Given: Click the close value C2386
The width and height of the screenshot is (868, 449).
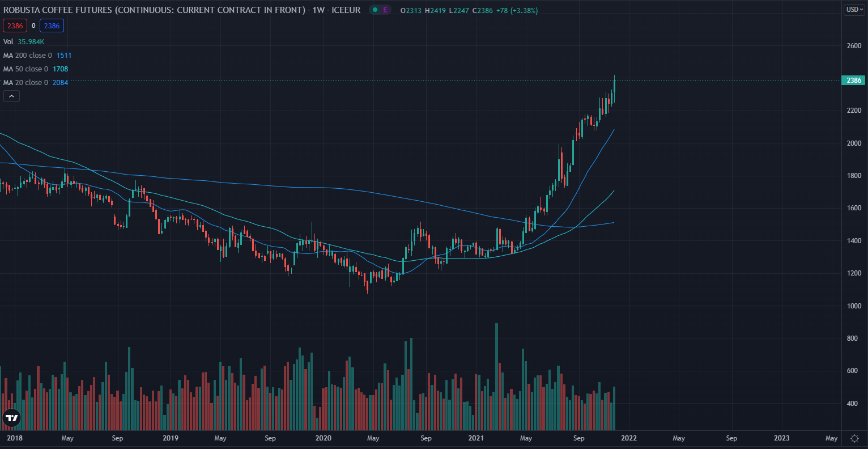Looking at the screenshot, I should coord(482,10).
